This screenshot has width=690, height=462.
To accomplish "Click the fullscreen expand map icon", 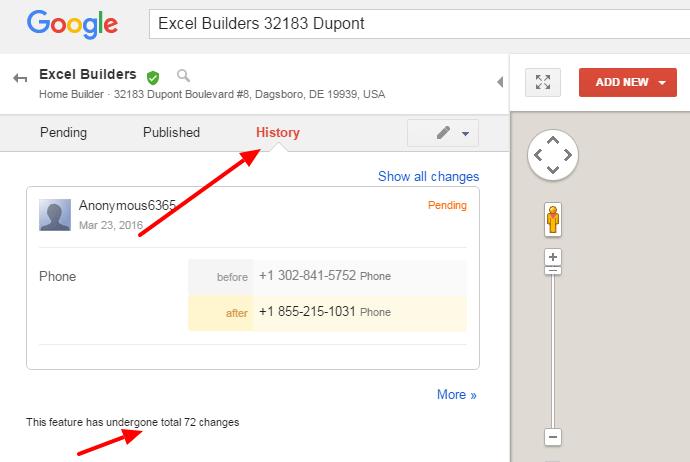I will pyautogui.click(x=543, y=82).
